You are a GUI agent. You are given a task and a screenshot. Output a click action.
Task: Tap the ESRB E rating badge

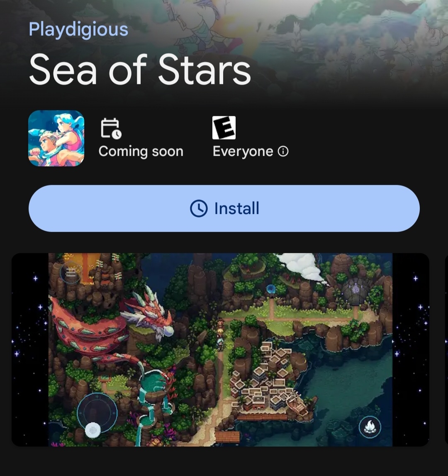tap(224, 128)
